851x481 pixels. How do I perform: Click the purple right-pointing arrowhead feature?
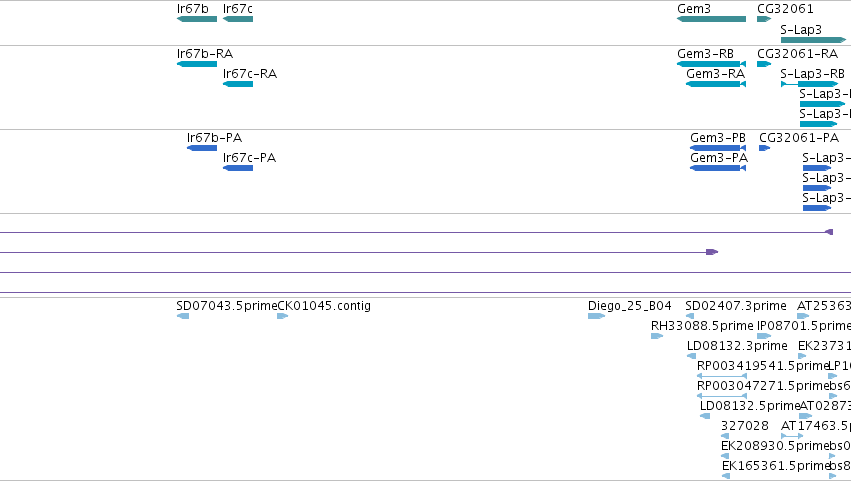[712, 252]
